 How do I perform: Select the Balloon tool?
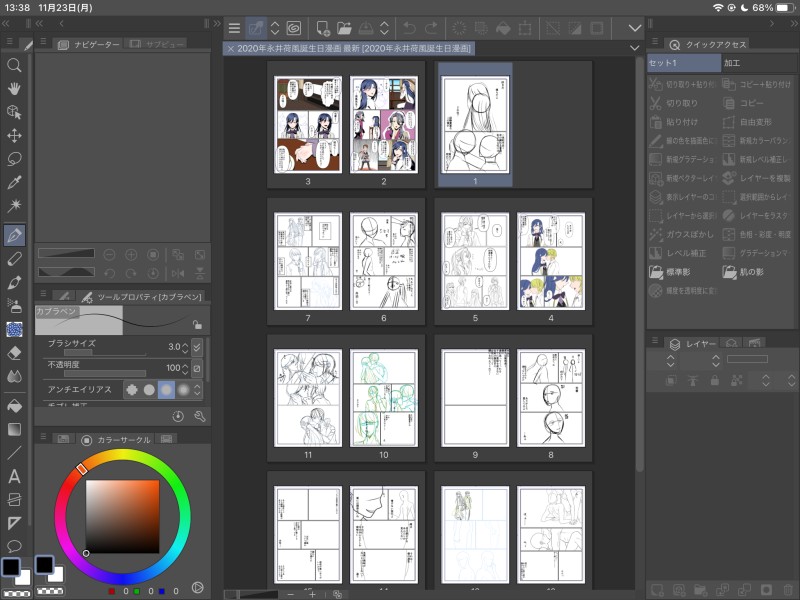click(14, 545)
